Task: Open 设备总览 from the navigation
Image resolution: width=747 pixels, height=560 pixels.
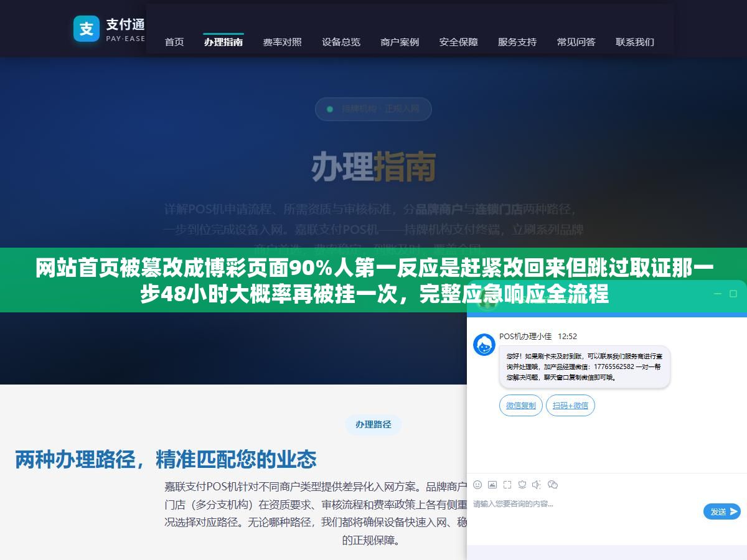Action: [341, 42]
